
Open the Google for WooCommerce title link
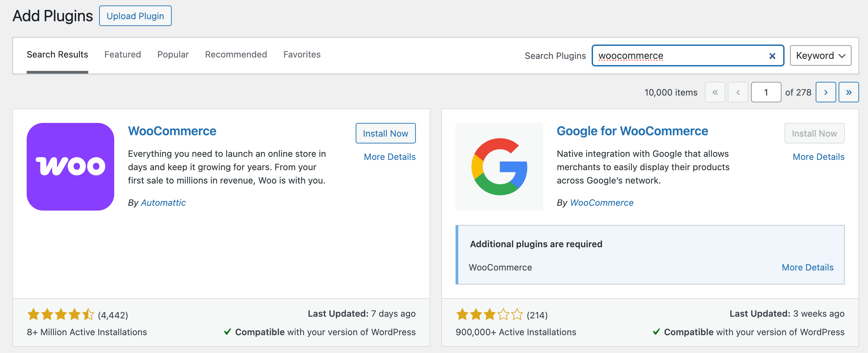click(x=632, y=131)
